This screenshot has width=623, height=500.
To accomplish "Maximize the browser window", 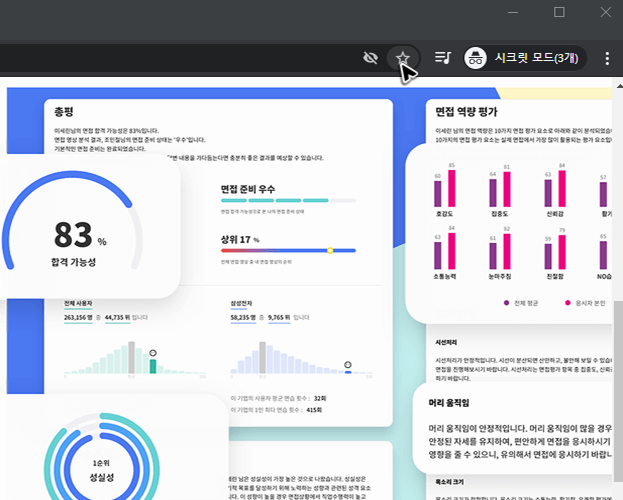I will tap(559, 12).
